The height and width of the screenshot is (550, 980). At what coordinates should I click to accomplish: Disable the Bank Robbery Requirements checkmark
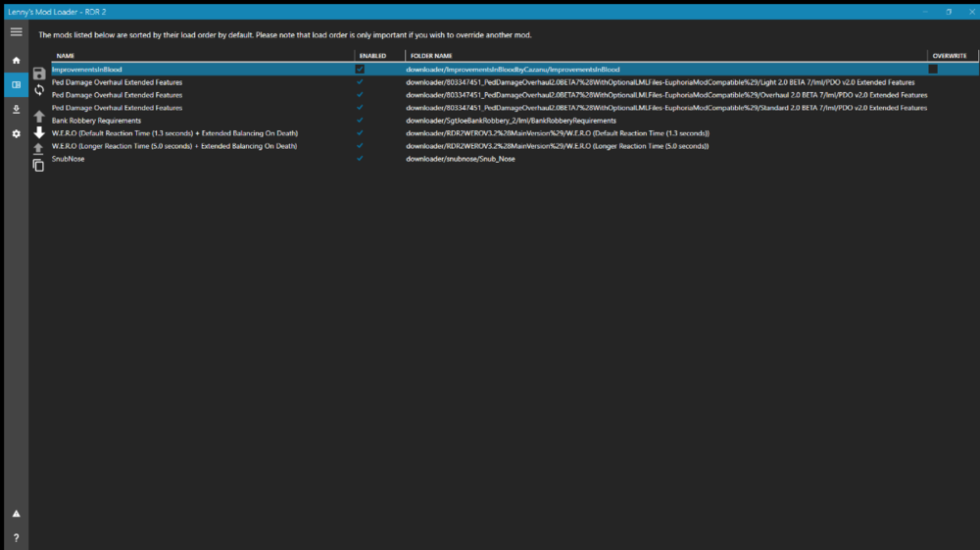[360, 121]
